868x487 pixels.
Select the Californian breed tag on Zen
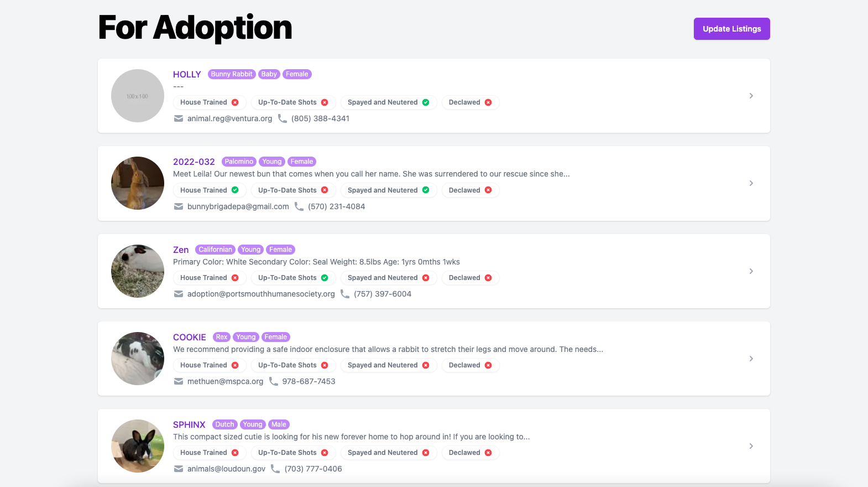215,250
